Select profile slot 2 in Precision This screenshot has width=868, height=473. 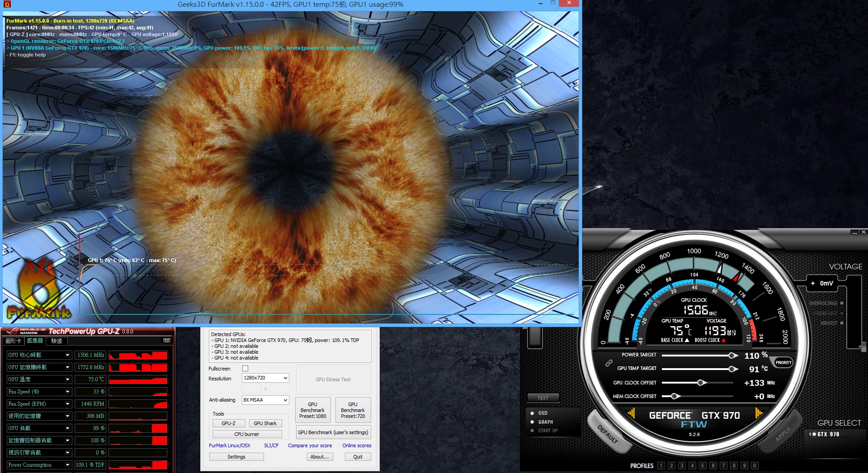tap(671, 466)
